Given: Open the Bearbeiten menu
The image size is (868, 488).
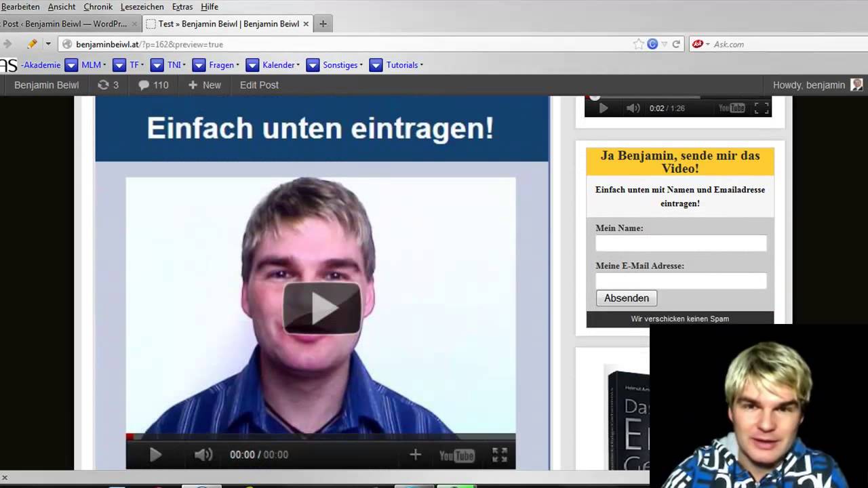Looking at the screenshot, I should [20, 7].
